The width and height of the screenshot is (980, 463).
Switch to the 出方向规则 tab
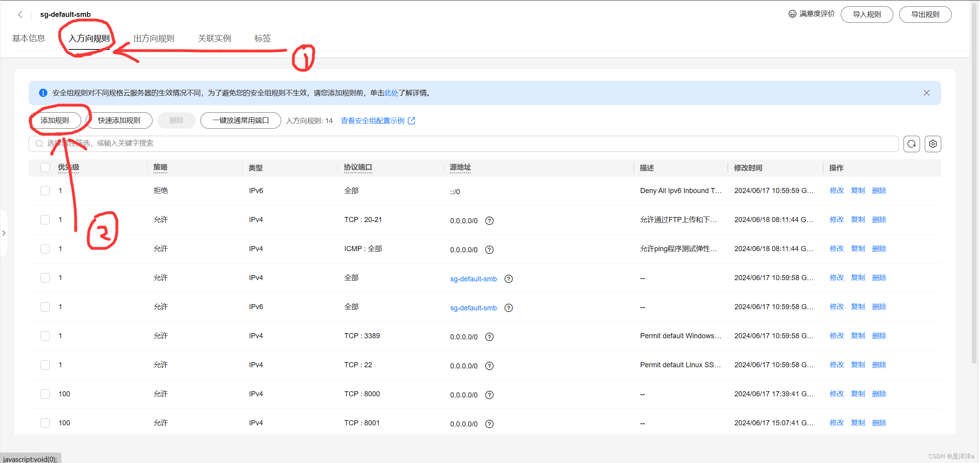click(x=154, y=38)
